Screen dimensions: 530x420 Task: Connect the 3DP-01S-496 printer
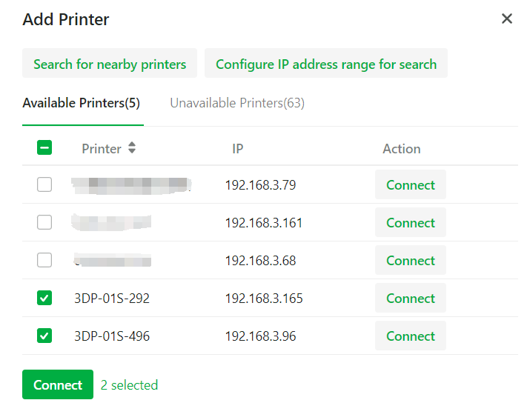411,336
